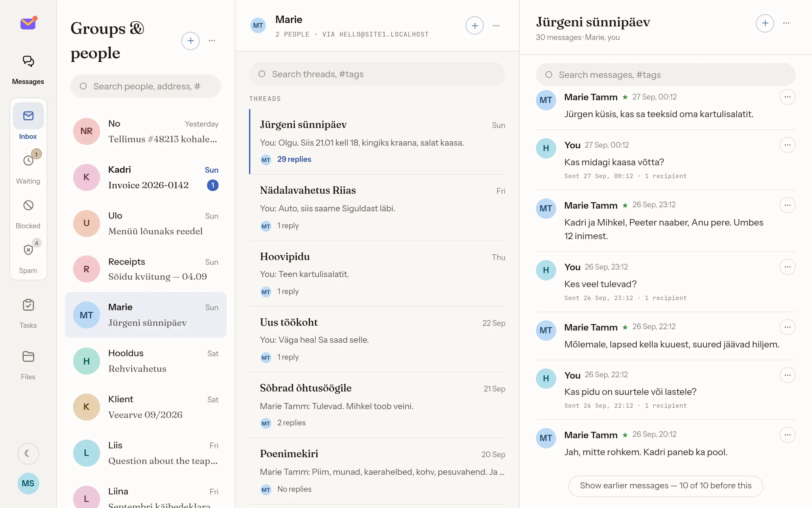Click star next to Marie Tamm 26 Sep 22:12
This screenshot has height=508, width=812.
coord(625,327)
